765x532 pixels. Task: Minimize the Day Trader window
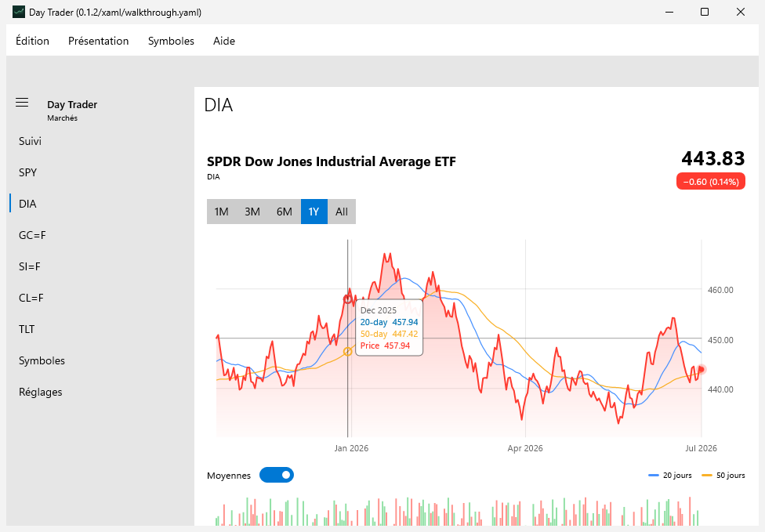pos(669,12)
